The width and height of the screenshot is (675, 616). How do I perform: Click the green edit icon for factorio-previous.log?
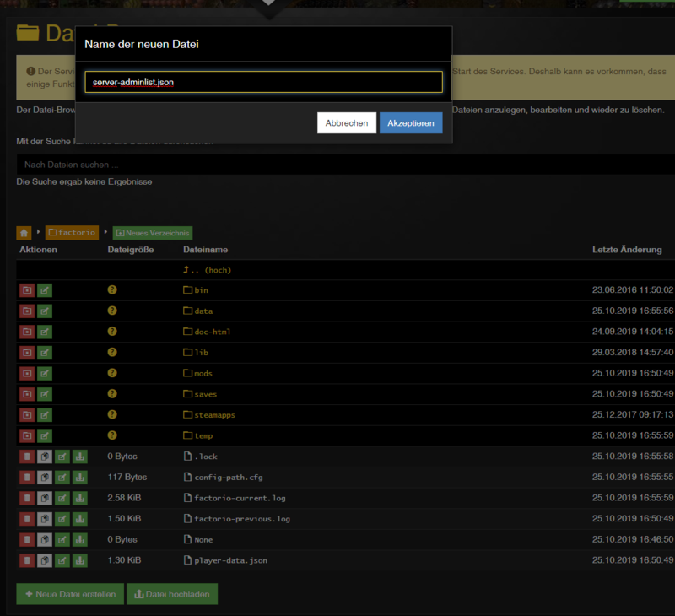pyautogui.click(x=62, y=519)
